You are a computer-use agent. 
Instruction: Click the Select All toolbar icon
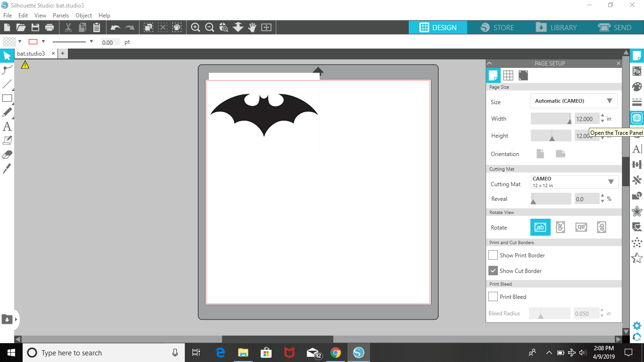pyautogui.click(x=149, y=27)
